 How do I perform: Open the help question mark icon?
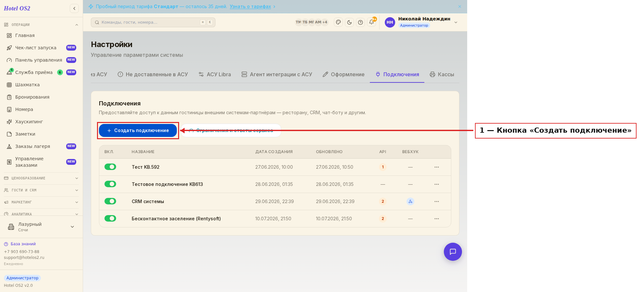[x=360, y=22]
